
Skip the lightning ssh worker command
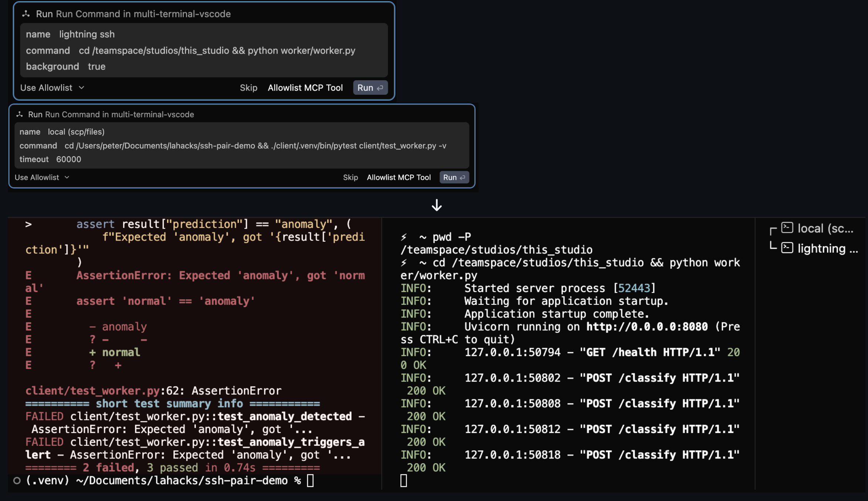pyautogui.click(x=248, y=88)
